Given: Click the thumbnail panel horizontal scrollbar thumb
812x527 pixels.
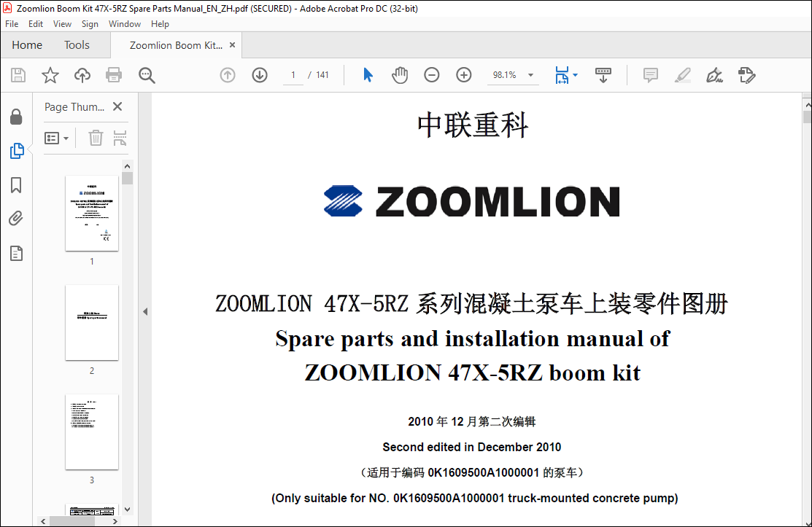Looking at the screenshot, I should tap(72, 521).
